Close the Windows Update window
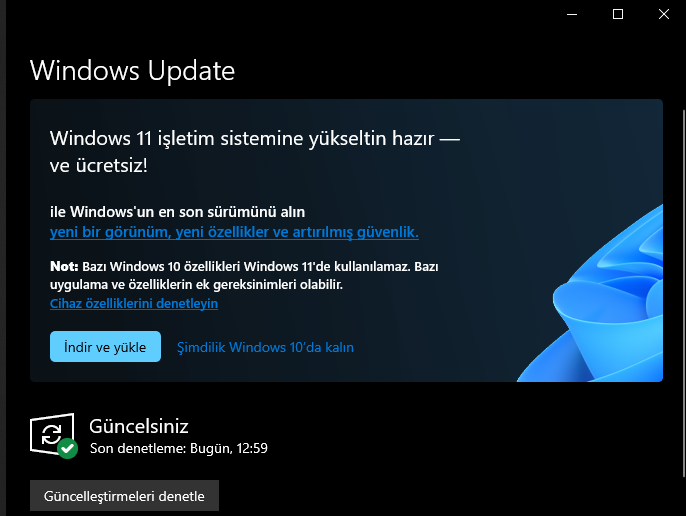Viewport: 686px width, 516px height. click(664, 14)
